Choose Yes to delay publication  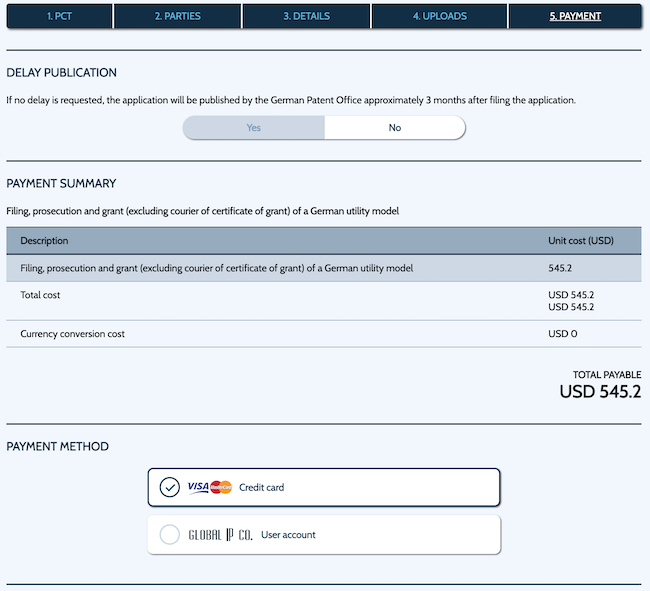click(x=254, y=128)
